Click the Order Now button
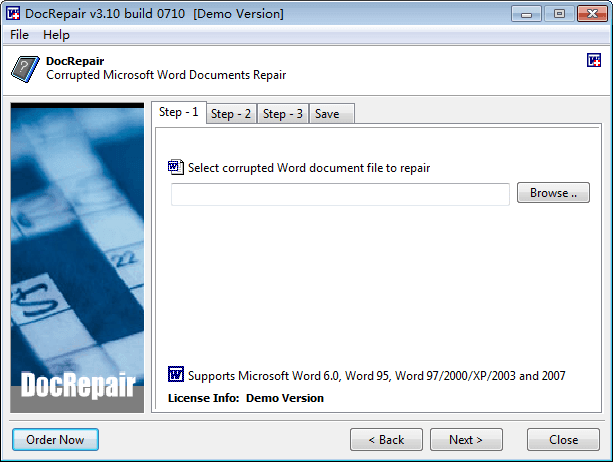The image size is (613, 462). tap(55, 440)
